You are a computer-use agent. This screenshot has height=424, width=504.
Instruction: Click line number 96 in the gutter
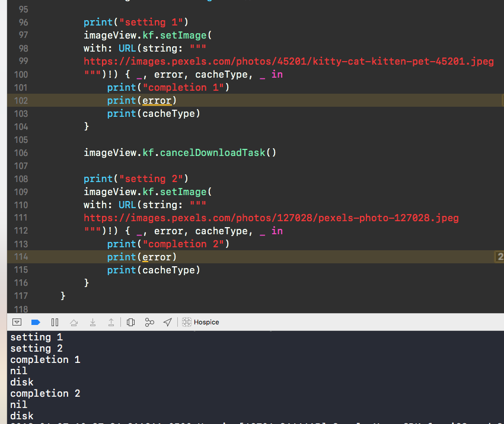(x=23, y=22)
